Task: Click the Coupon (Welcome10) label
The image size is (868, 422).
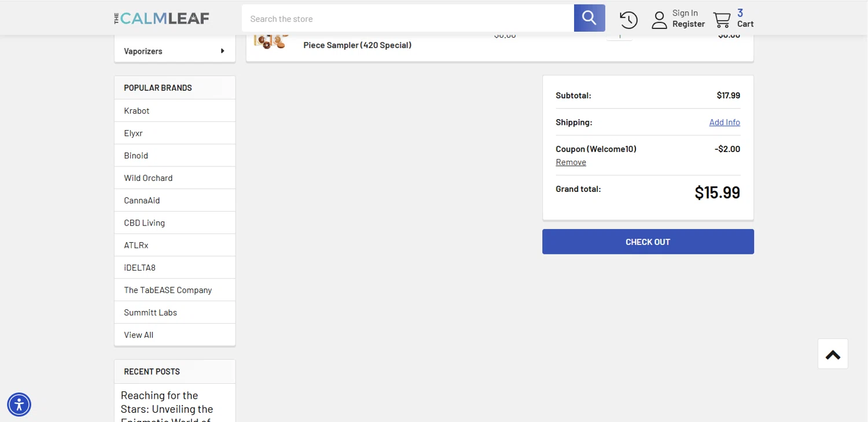Action: (596, 149)
